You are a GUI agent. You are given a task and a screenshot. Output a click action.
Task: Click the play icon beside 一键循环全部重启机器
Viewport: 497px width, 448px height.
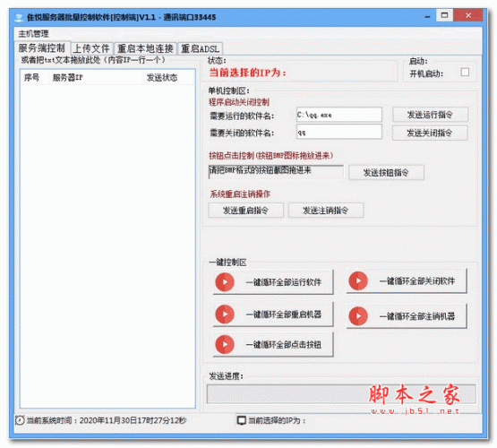[x=225, y=314]
